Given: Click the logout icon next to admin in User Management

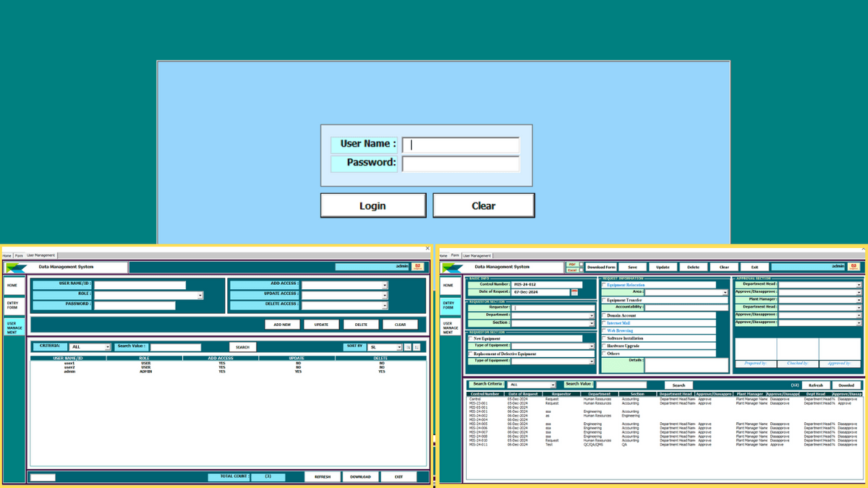Looking at the screenshot, I should pos(417,267).
